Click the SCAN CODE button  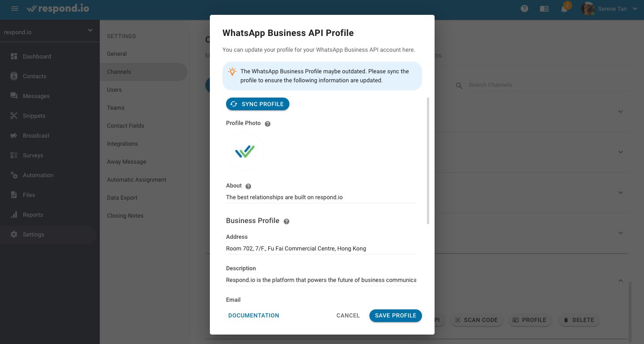coord(476,320)
